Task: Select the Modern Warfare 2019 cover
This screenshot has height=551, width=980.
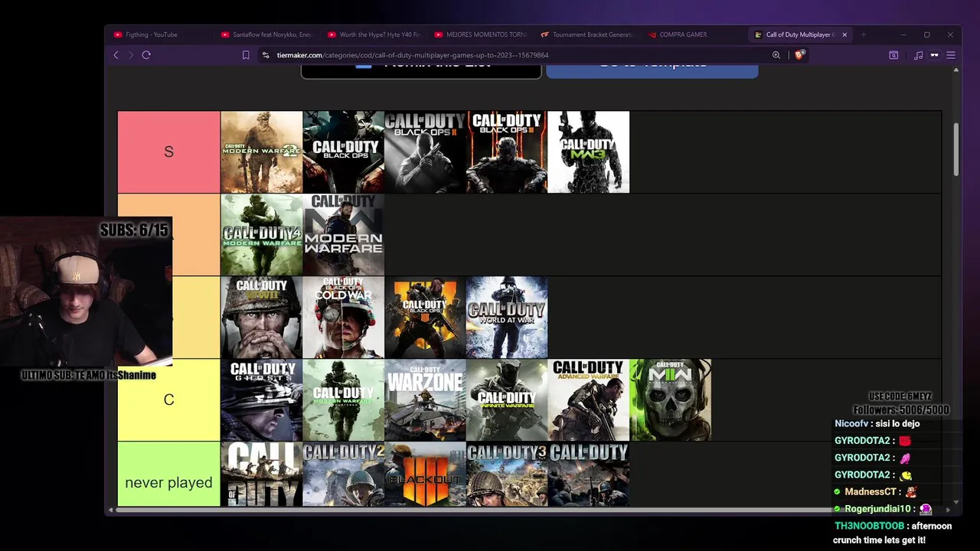Action: 344,234
